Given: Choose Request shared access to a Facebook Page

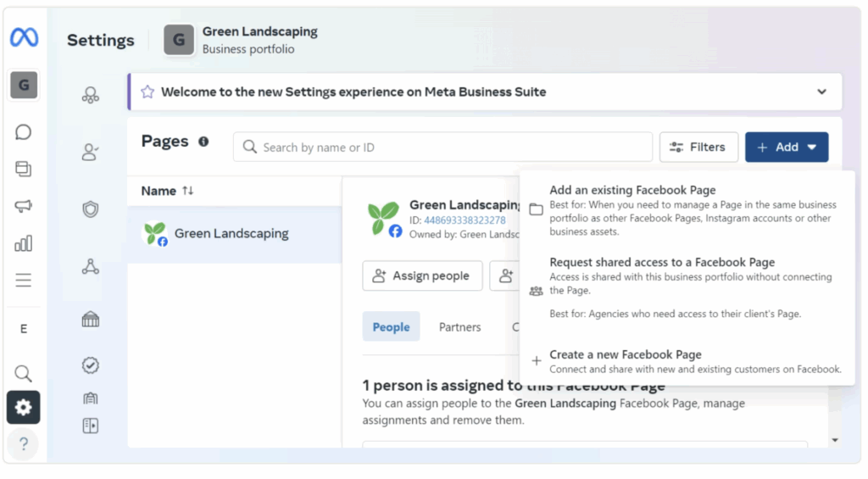Looking at the screenshot, I should pyautogui.click(x=687, y=287).
